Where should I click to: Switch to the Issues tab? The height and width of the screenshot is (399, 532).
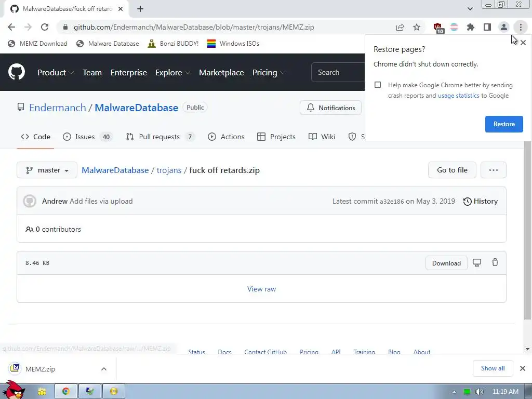(x=87, y=137)
